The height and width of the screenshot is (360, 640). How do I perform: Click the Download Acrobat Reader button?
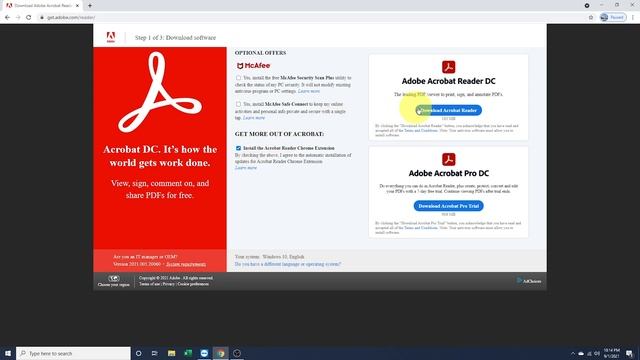tap(448, 110)
